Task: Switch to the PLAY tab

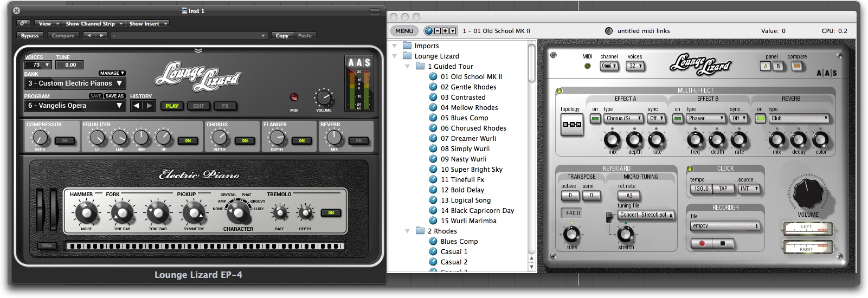Action: coord(172,106)
